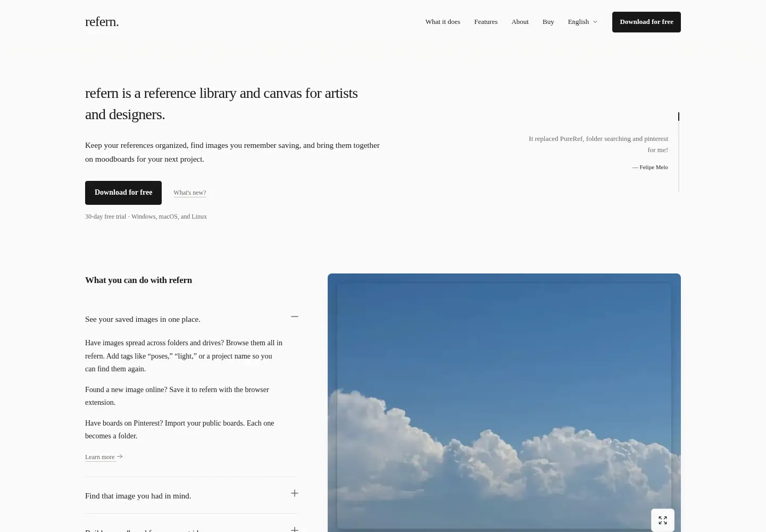
Task: Open the English language dropdown
Action: (582, 22)
